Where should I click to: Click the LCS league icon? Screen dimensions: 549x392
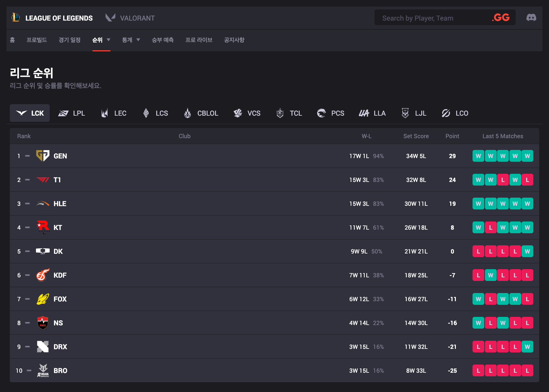point(146,113)
